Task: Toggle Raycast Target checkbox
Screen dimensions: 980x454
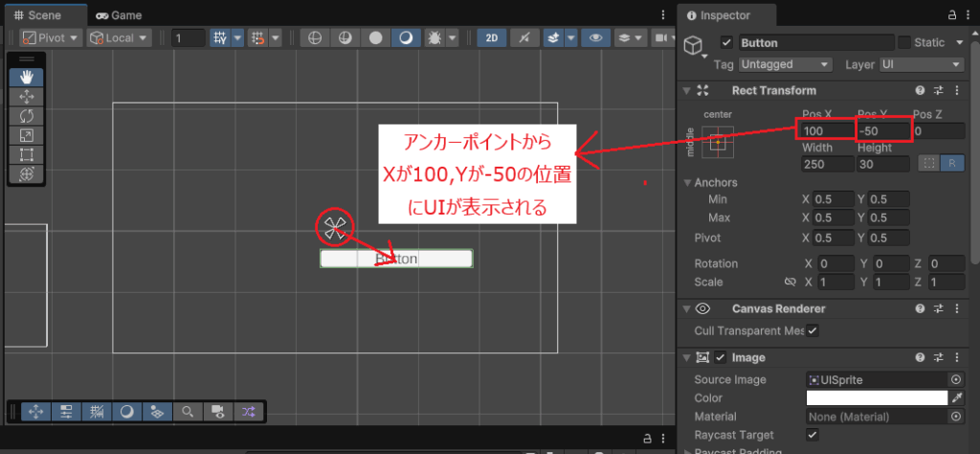Action: (x=812, y=435)
